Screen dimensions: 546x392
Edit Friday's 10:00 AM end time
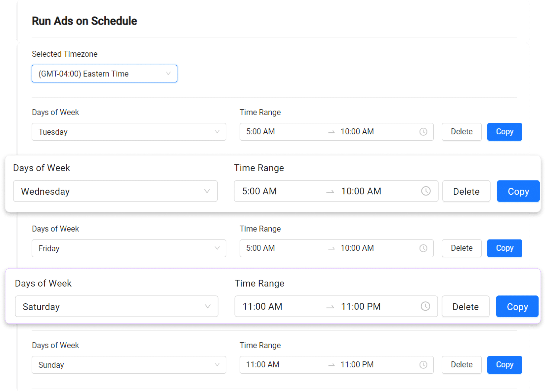tap(357, 248)
